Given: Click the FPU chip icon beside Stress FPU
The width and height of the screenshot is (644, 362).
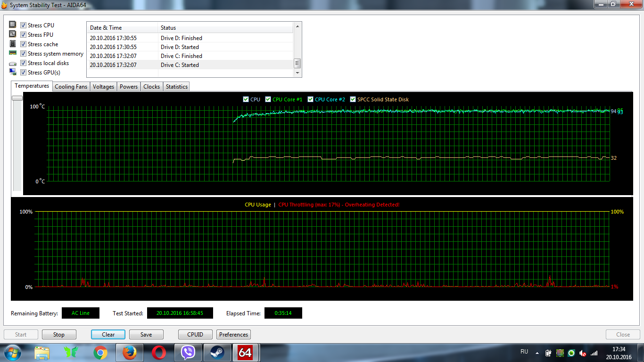Looking at the screenshot, I should (13, 34).
